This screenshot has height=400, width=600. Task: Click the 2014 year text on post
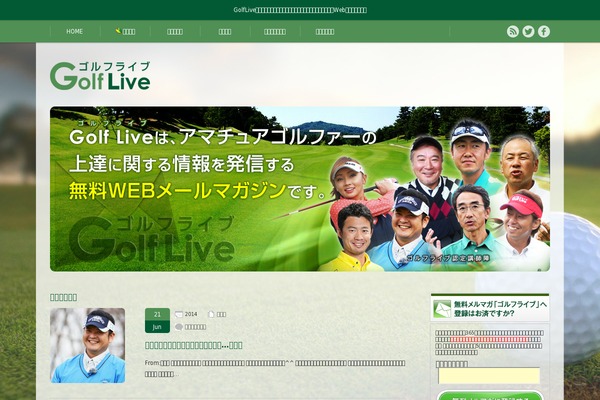click(x=191, y=314)
